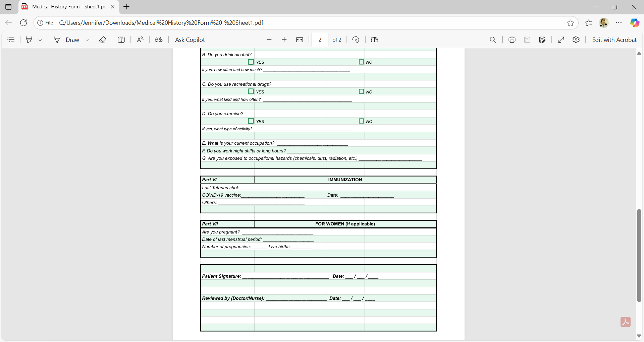Open the table of contents icon
The image size is (644, 342).
point(11,40)
